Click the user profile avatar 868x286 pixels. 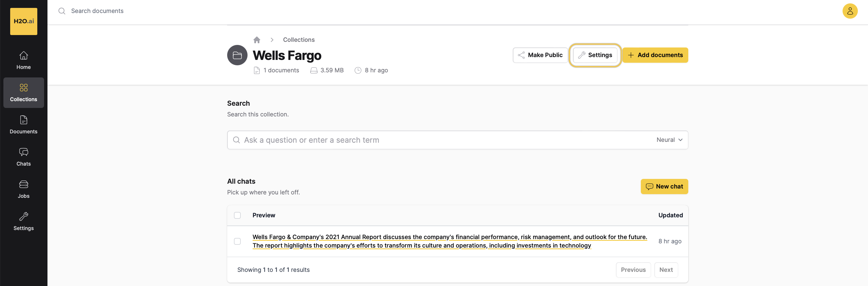pyautogui.click(x=850, y=11)
